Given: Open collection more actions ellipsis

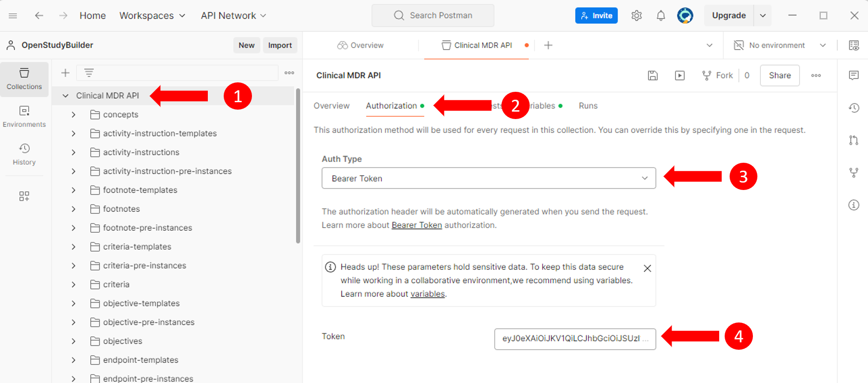Looking at the screenshot, I should tap(816, 75).
